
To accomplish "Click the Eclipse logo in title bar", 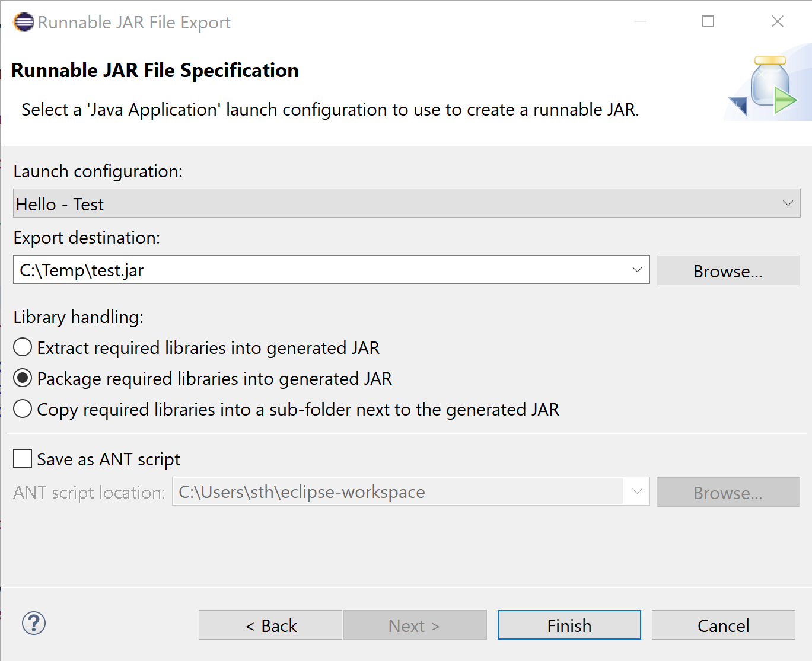I will [23, 22].
